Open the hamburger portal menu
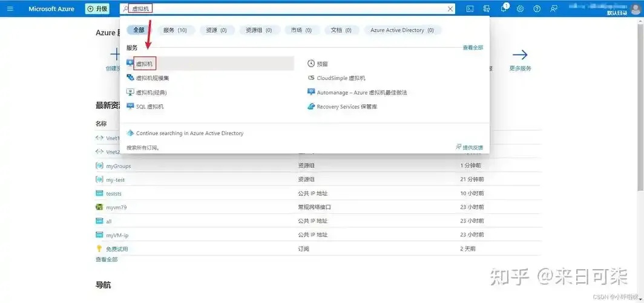 point(10,8)
